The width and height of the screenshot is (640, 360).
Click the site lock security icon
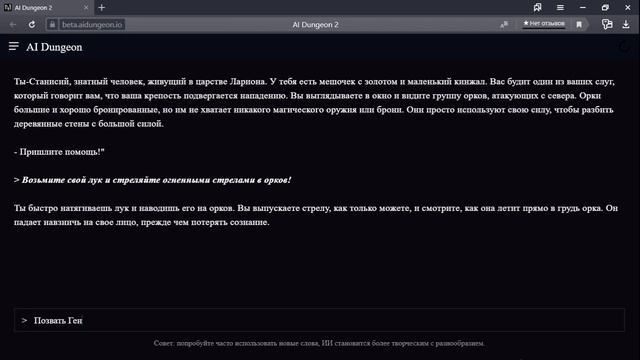click(52, 24)
